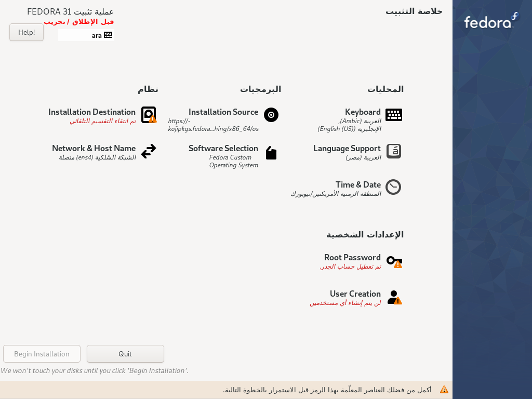532x399 pixels.
Task: Open Language Support settings
Action: pyautogui.click(x=347, y=148)
